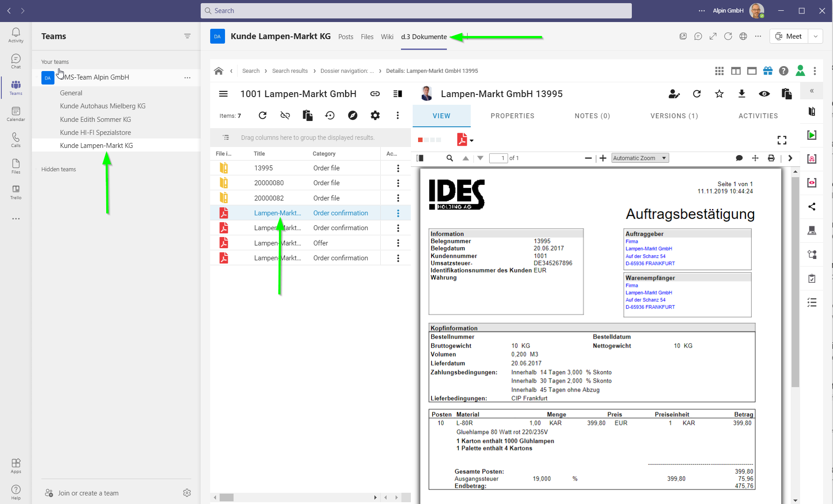Open the d.3 top-right kebab menu
The image size is (833, 504).
(x=815, y=71)
